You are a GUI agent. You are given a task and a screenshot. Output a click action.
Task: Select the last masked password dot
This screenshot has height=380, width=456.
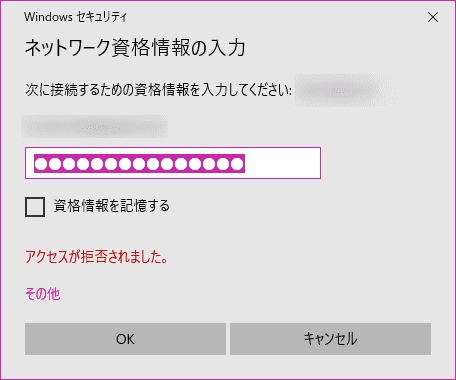click(x=237, y=164)
